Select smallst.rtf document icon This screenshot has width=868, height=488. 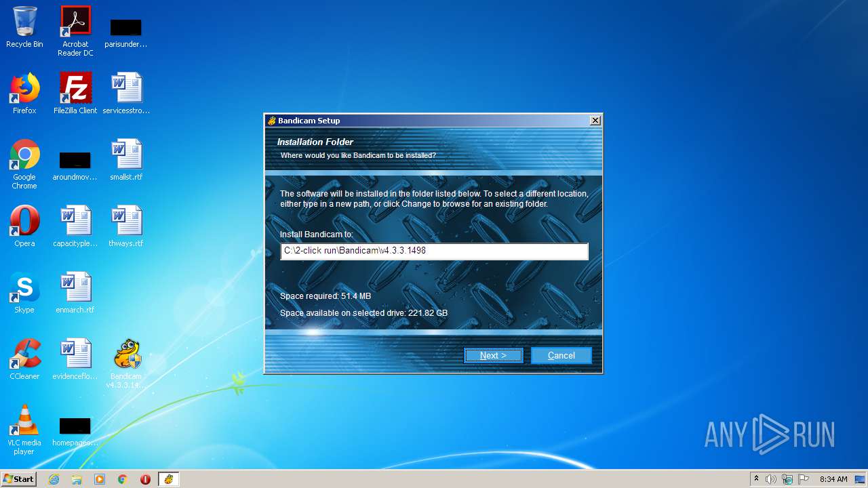(x=126, y=160)
